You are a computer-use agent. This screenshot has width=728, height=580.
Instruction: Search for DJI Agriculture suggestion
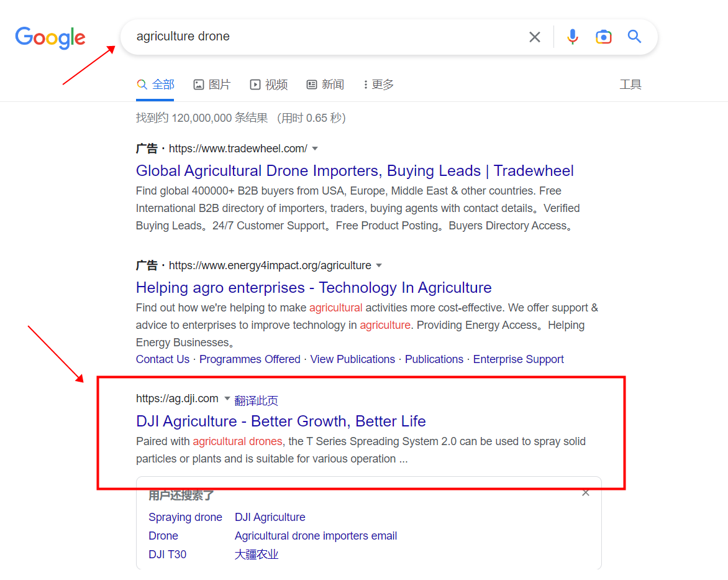point(270,517)
